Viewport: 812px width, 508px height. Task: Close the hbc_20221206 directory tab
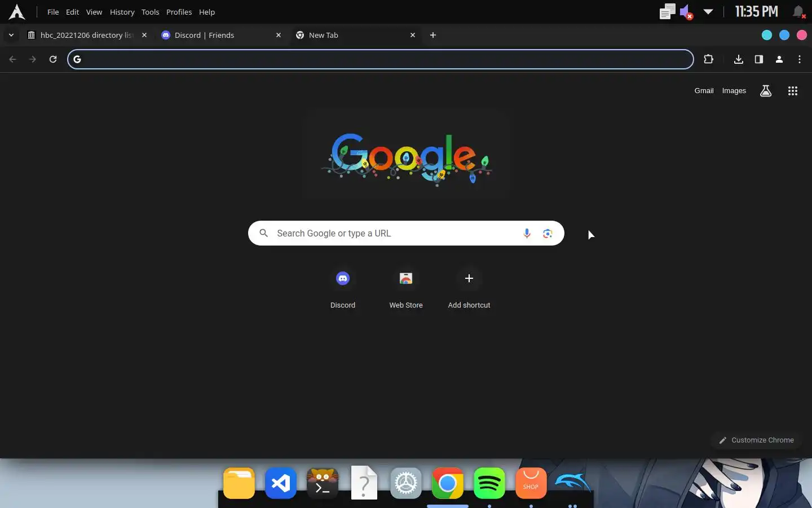tap(144, 35)
